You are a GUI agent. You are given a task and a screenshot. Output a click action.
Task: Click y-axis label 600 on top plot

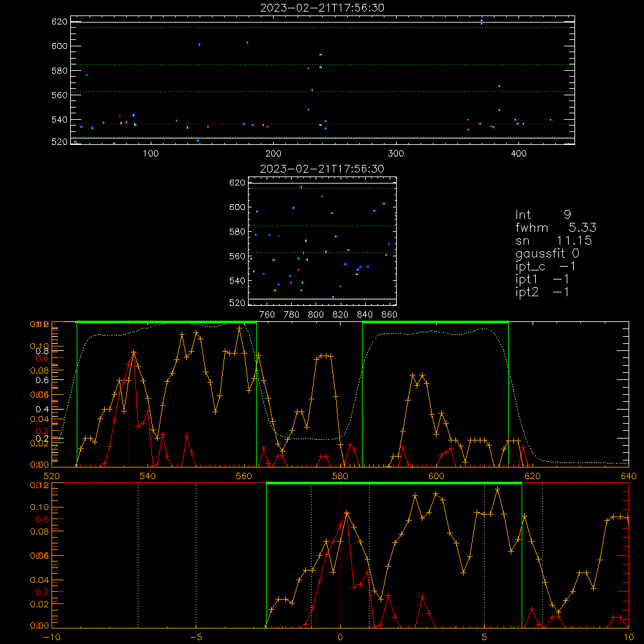pos(59,46)
